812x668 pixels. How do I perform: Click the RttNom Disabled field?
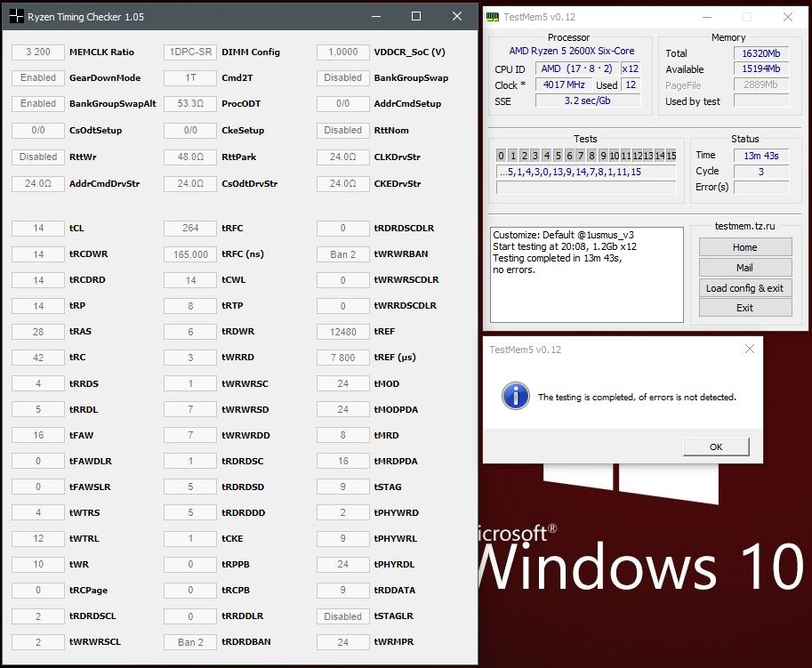tap(342, 130)
